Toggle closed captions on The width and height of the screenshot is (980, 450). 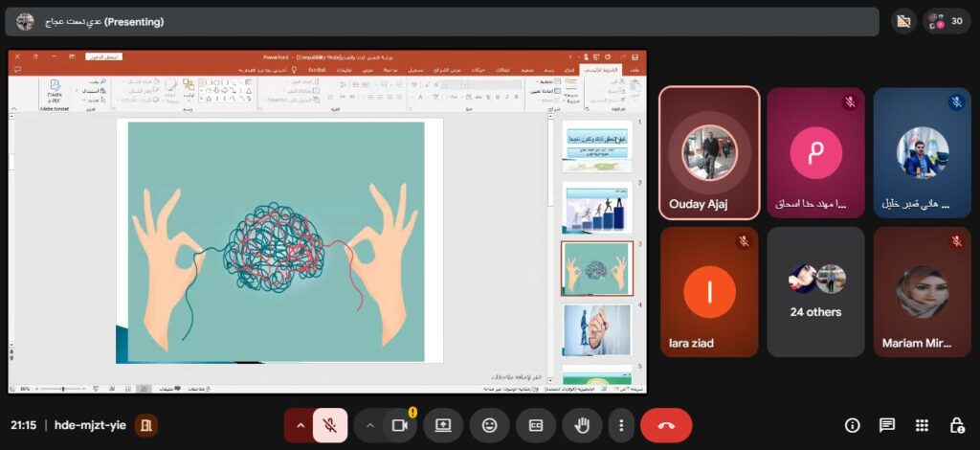(x=536, y=425)
